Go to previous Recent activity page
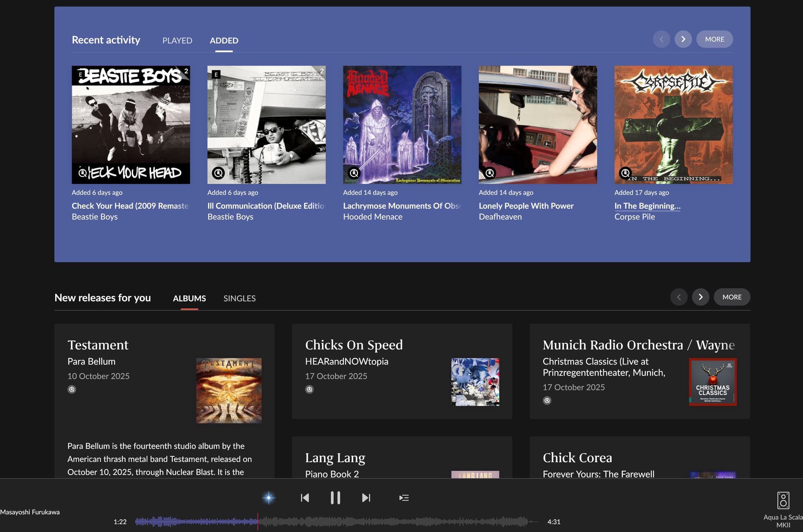 pyautogui.click(x=661, y=39)
